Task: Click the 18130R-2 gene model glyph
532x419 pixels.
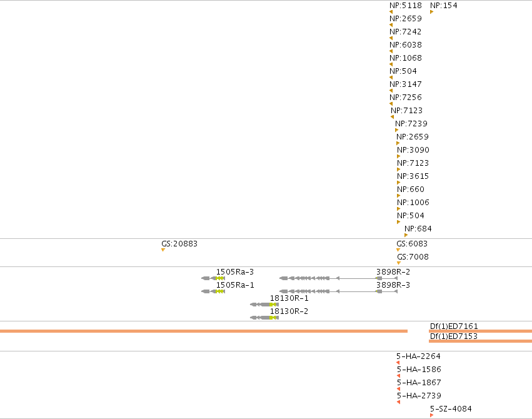Action: [264, 318]
